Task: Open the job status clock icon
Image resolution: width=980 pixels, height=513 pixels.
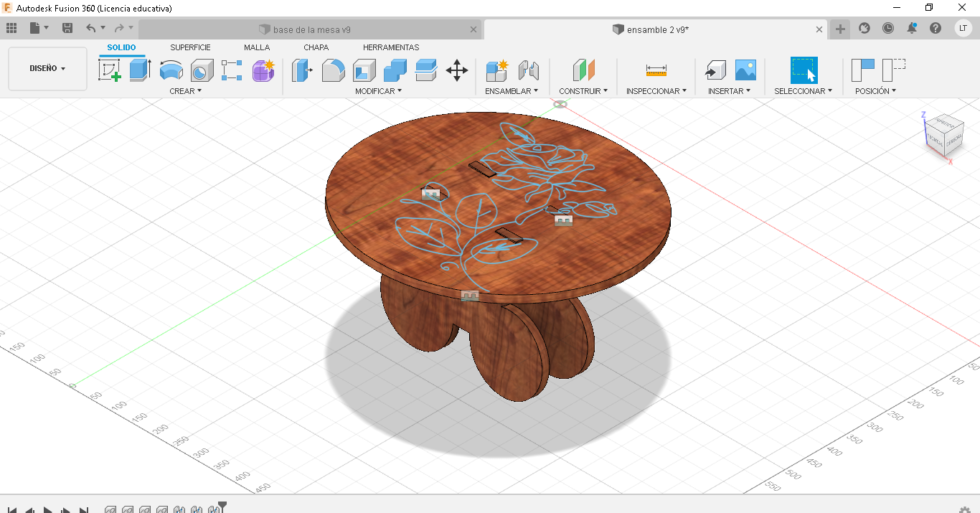Action: (x=888, y=28)
